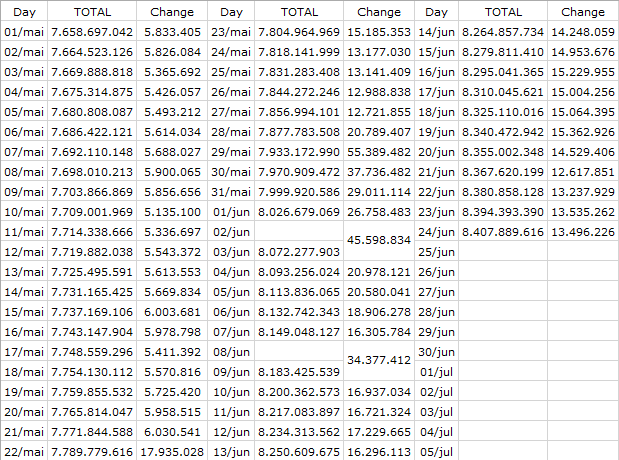The image size is (619, 460).
Task: Select change value 5.900.065
Action: click(x=172, y=172)
